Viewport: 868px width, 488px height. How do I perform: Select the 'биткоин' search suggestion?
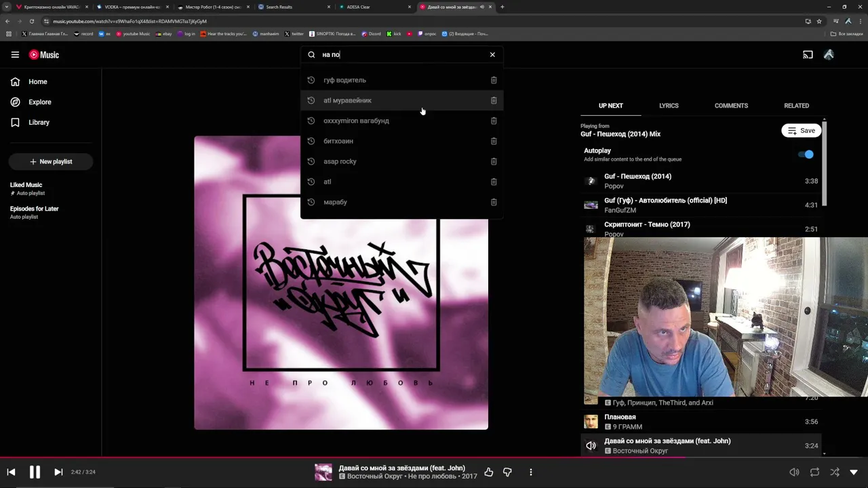(x=402, y=141)
